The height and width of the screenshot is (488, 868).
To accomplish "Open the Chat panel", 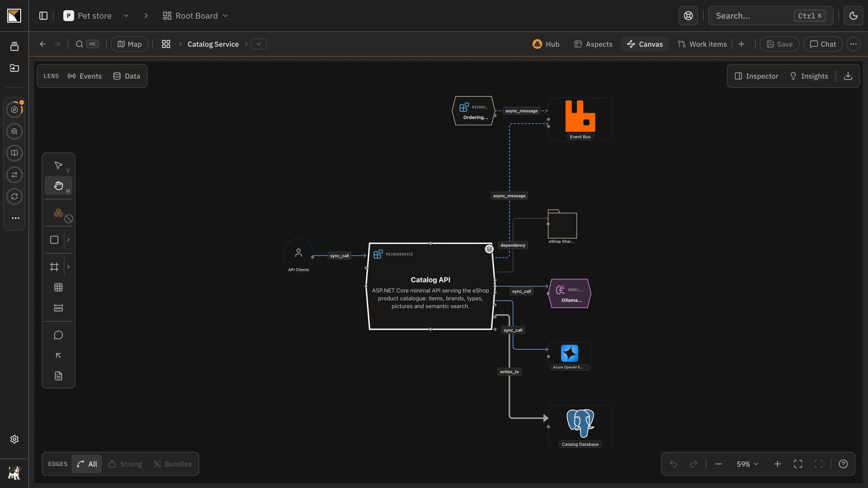I will pyautogui.click(x=822, y=44).
